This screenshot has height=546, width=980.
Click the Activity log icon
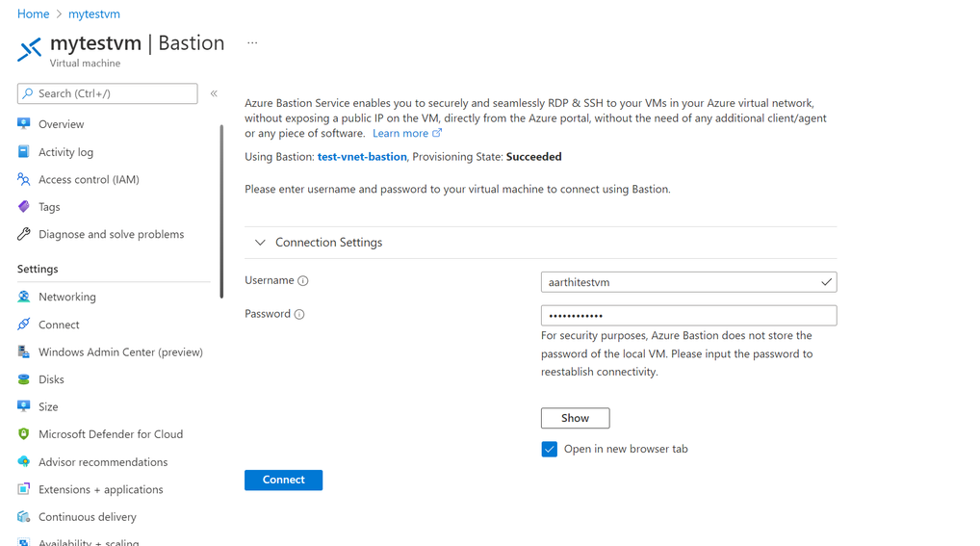pos(24,151)
